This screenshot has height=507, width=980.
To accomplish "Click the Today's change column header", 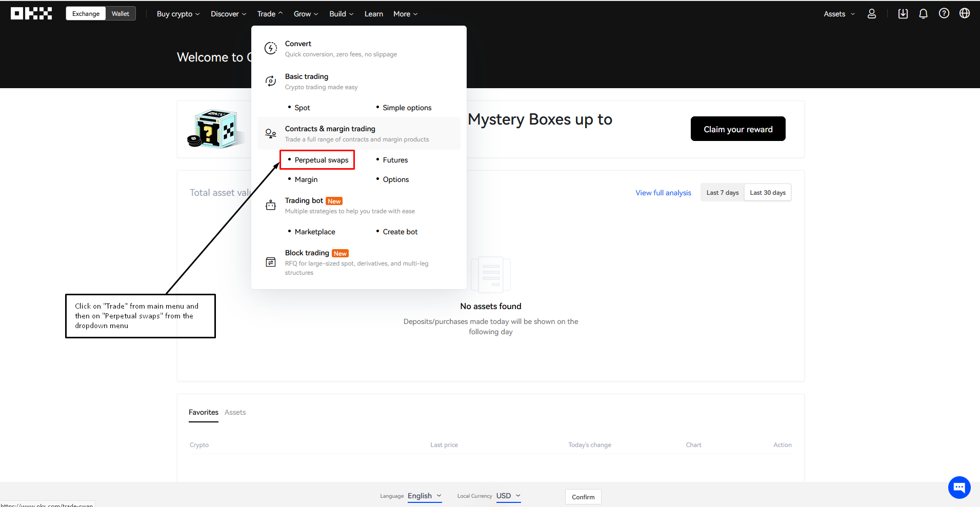I will [x=590, y=445].
